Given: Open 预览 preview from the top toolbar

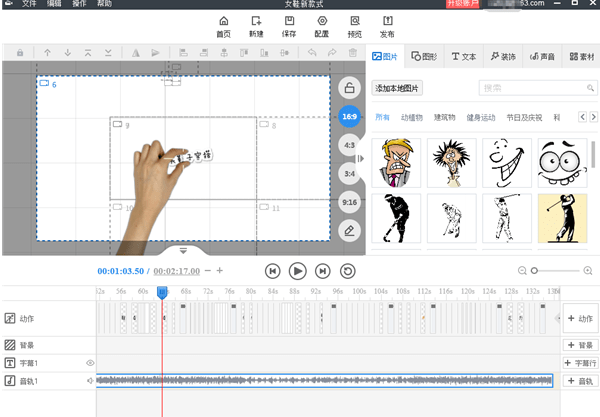Looking at the screenshot, I should coord(355,25).
